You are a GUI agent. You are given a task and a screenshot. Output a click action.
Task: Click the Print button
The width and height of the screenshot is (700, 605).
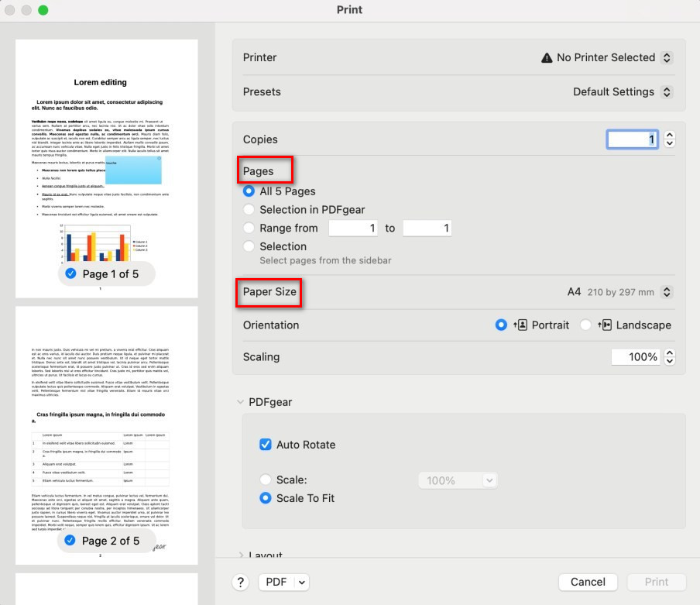tap(657, 582)
